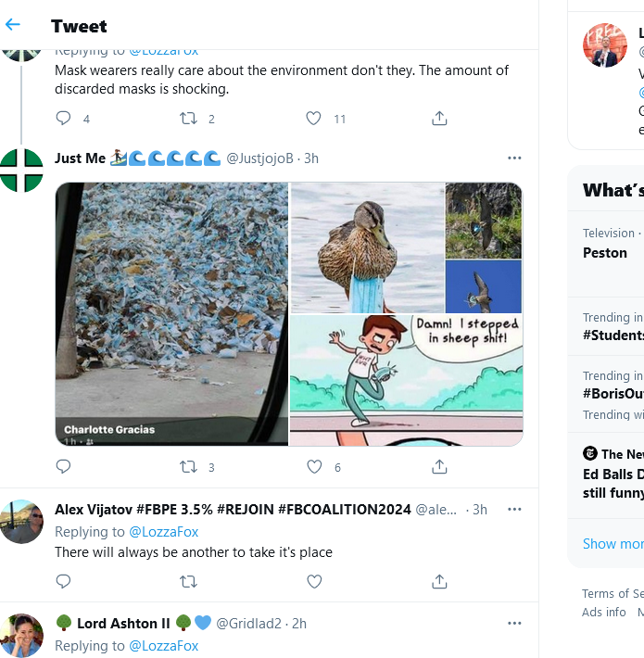The image size is (644, 658).
Task: Open the Peston trending topic
Action: 605,252
